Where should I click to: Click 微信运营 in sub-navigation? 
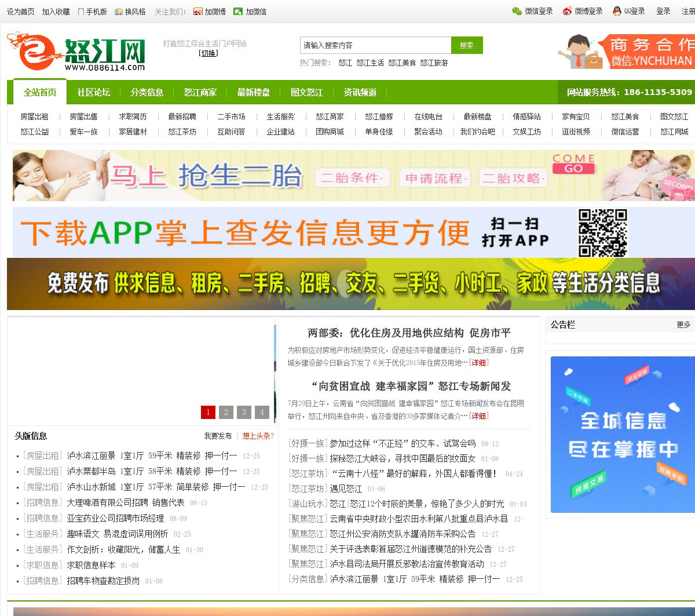point(625,132)
